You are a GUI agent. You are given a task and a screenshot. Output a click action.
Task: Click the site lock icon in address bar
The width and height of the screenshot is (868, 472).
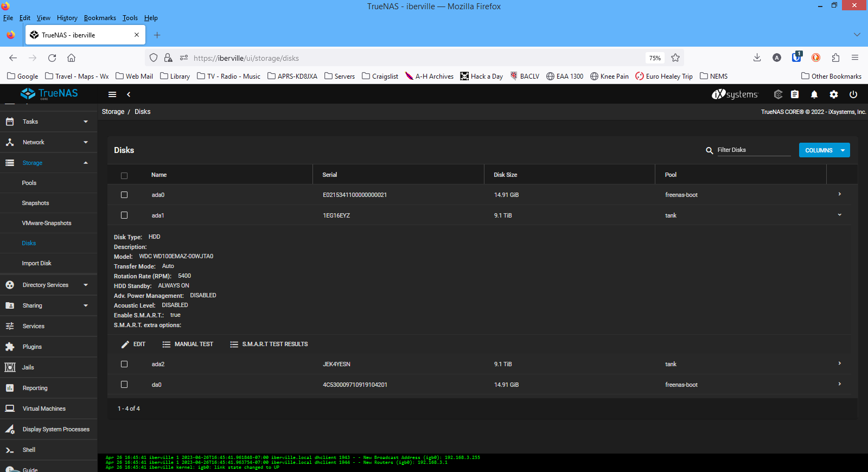168,58
